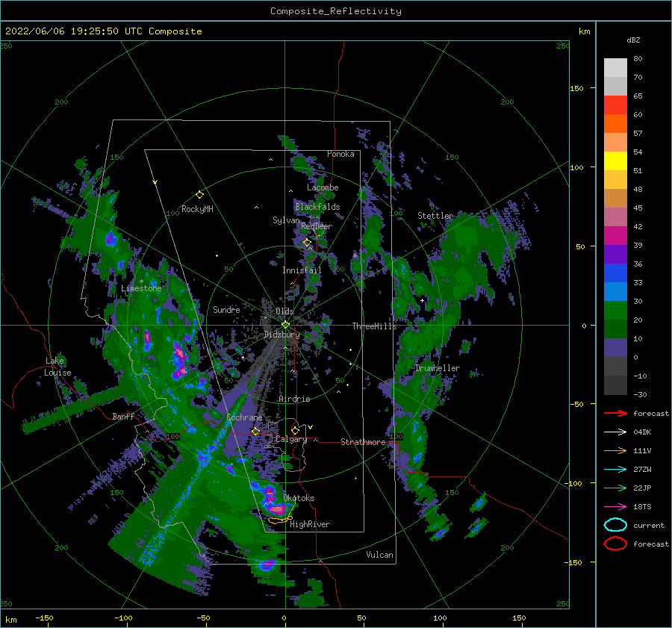Screen dimensions: 672x628
Task: Click the yellow diamond marker beside RockyMH
Action: 199,195
